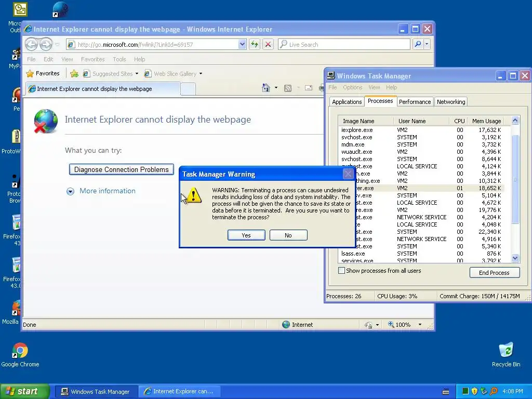The width and height of the screenshot is (532, 399).
Task: Click Mem Usage column header
Action: 486,121
